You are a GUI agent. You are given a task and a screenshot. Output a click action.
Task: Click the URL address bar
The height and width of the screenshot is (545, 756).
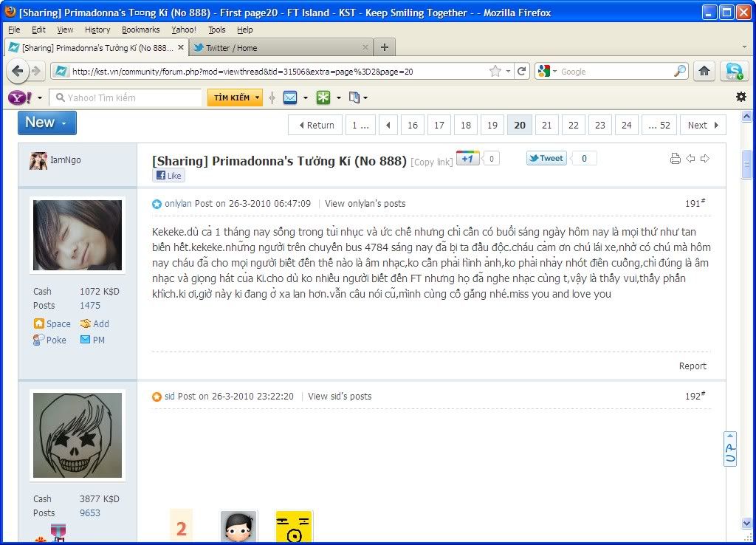pos(280,72)
